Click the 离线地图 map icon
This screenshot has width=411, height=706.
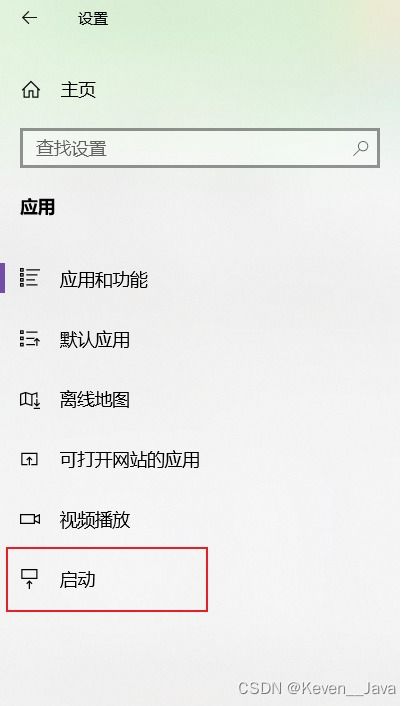pyautogui.click(x=30, y=400)
